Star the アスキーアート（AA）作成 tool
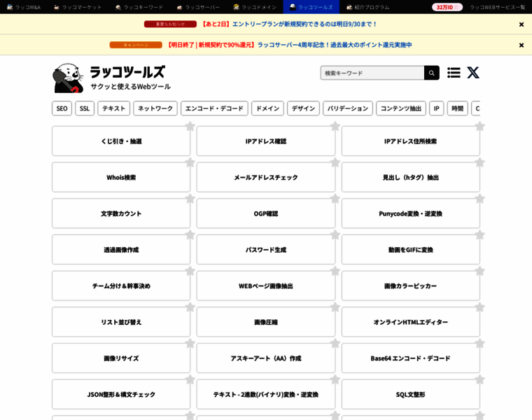Image resolution: width=532 pixels, height=420 pixels. (335, 344)
